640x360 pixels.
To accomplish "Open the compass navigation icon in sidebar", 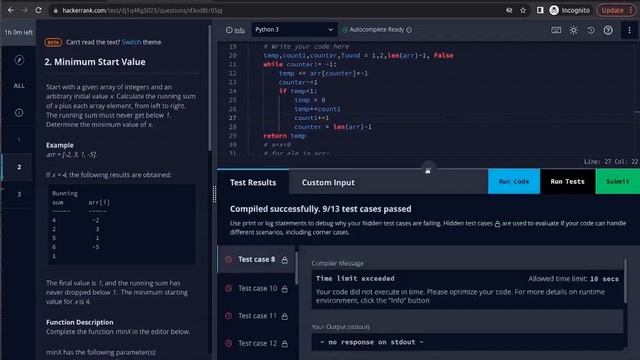I will (x=19, y=60).
